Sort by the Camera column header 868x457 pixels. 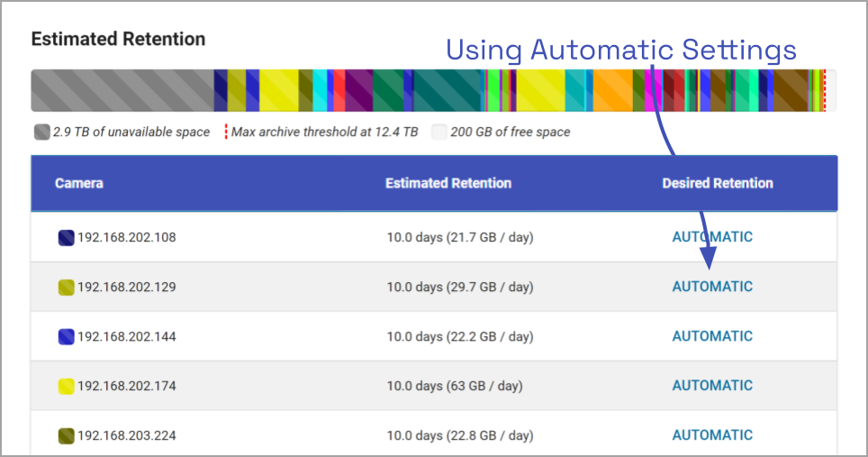click(79, 183)
